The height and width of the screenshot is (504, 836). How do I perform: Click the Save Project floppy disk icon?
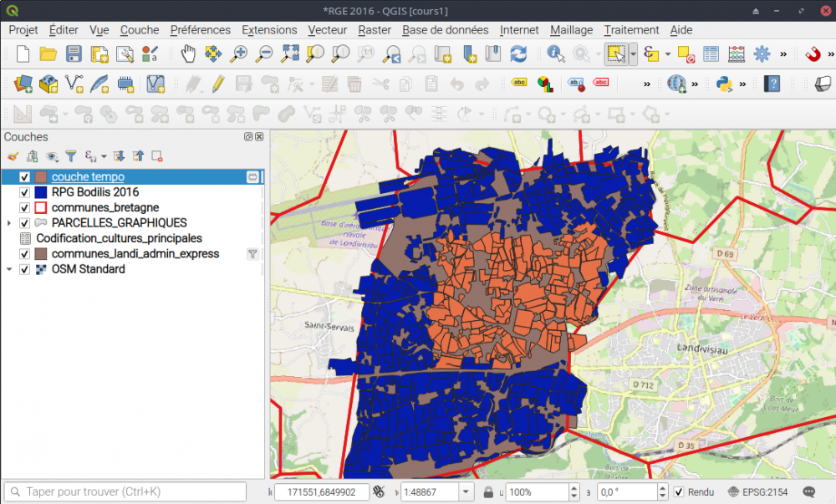[x=74, y=54]
